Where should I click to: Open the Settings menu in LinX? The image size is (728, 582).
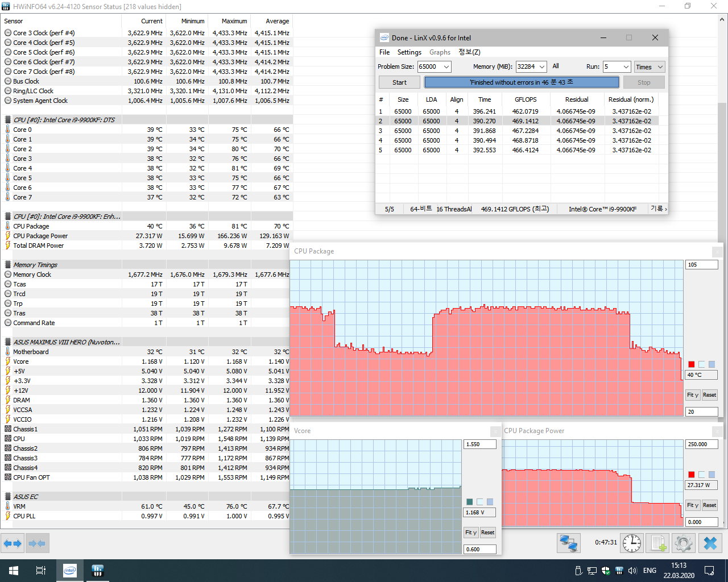[x=409, y=52]
